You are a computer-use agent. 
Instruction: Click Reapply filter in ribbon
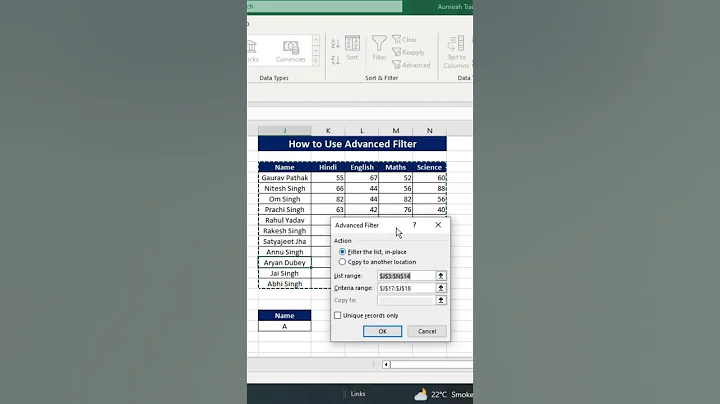(x=408, y=52)
